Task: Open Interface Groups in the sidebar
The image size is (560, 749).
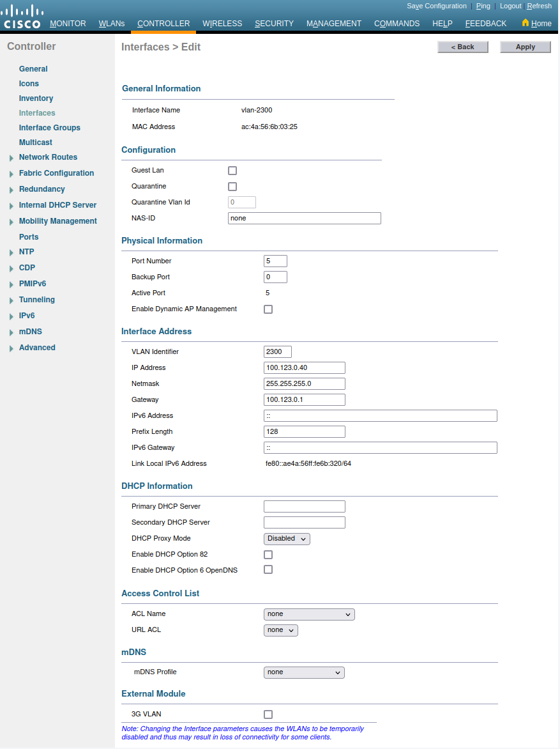Action: 50,128
